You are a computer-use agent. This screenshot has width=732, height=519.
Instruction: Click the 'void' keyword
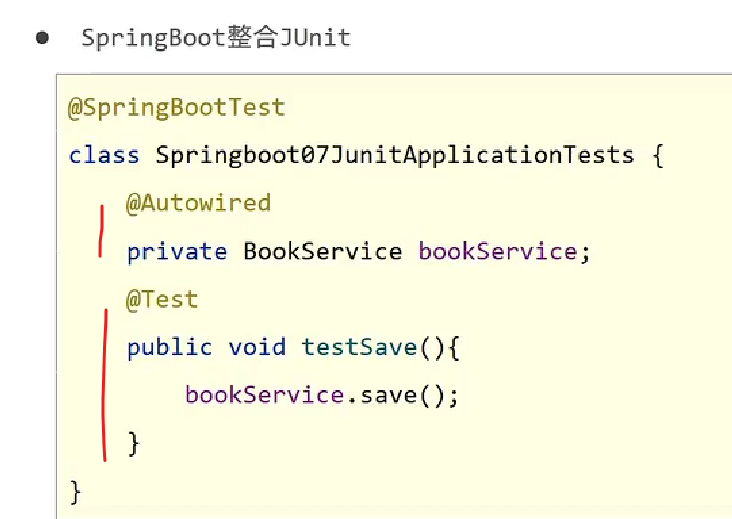[x=257, y=347]
